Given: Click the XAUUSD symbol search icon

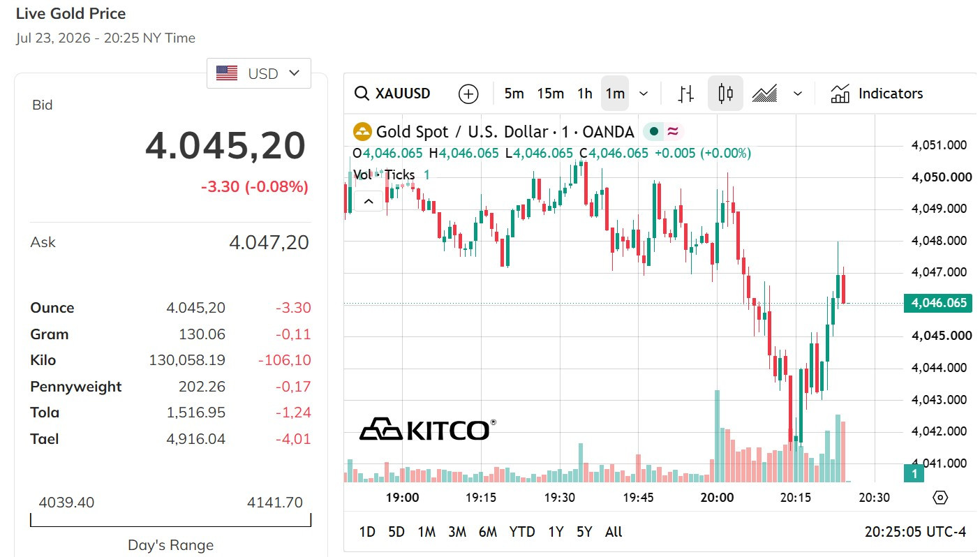Looking at the screenshot, I should pyautogui.click(x=362, y=94).
